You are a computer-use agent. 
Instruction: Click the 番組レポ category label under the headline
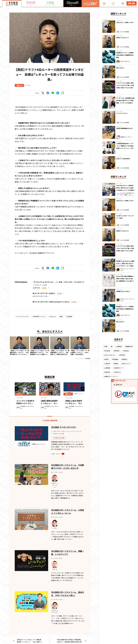pos(19,86)
